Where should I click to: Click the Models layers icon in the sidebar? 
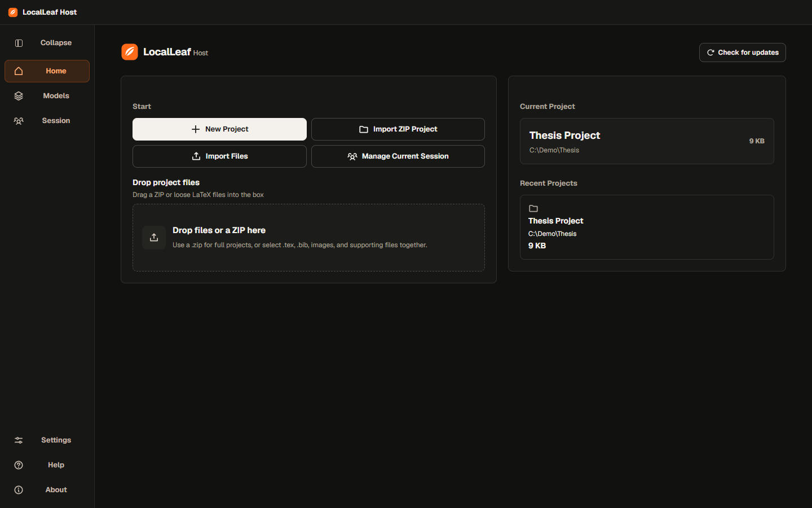coord(19,96)
